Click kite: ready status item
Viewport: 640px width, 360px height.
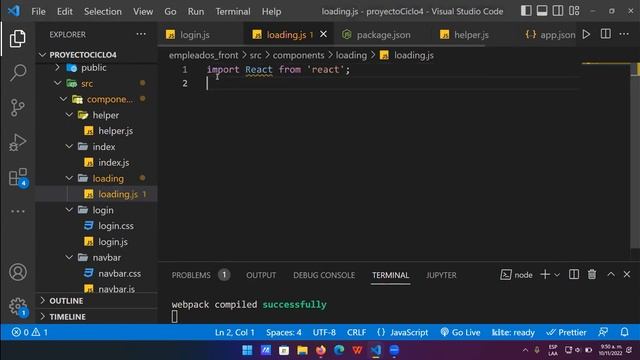pos(513,332)
